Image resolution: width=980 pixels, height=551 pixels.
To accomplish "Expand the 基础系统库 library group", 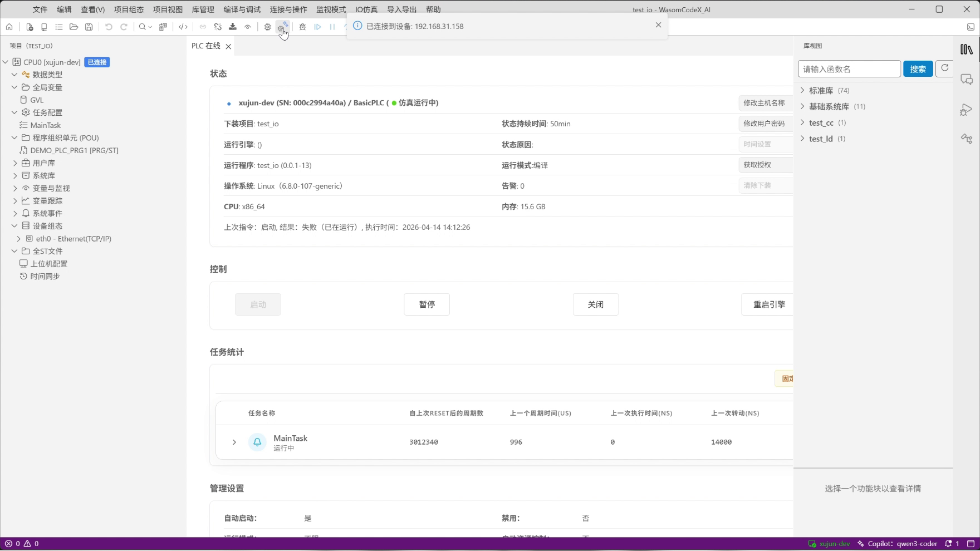I will (802, 106).
